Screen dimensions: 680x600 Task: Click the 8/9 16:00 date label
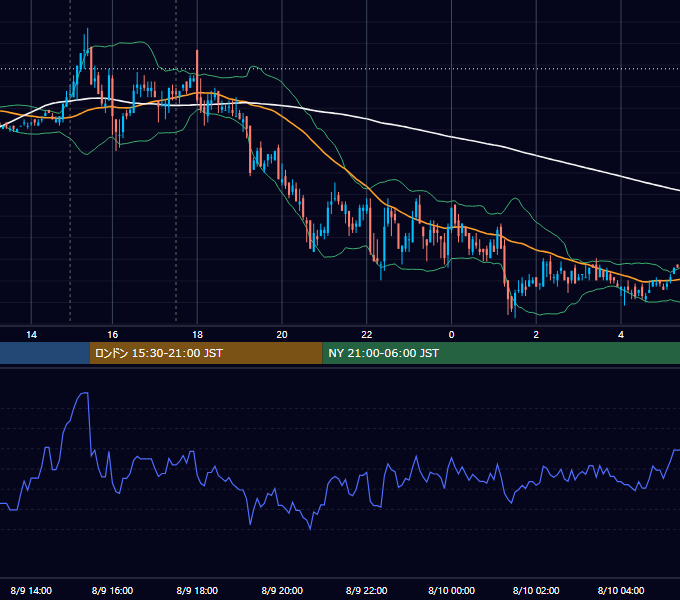pos(112,590)
